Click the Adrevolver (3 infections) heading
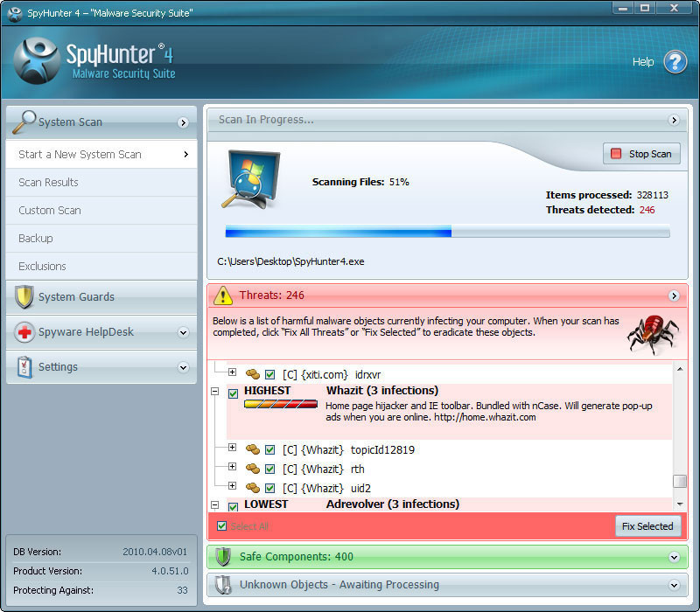Viewport: 700px width, 612px height. 393,504
